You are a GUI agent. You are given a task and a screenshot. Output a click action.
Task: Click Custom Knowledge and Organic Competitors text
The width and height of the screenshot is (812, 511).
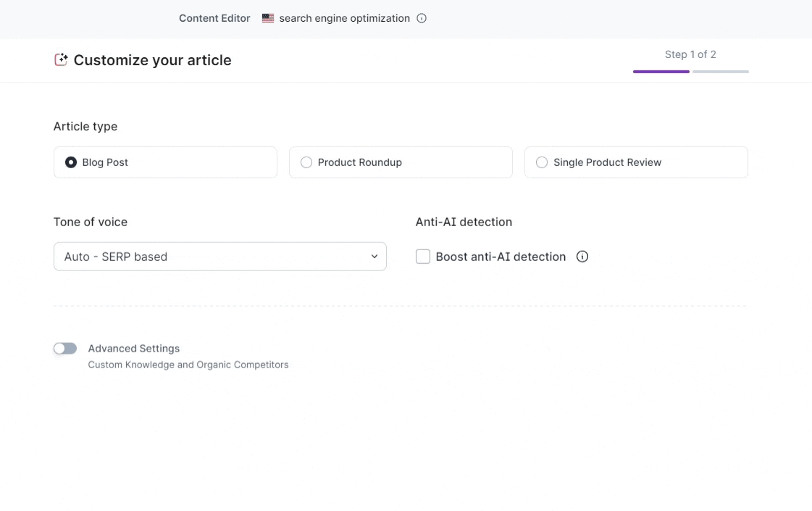[188, 365]
